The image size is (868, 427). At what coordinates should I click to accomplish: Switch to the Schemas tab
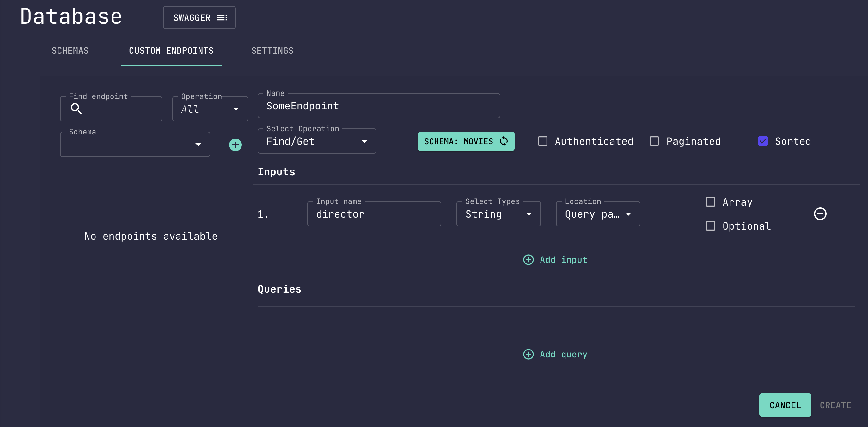[70, 51]
